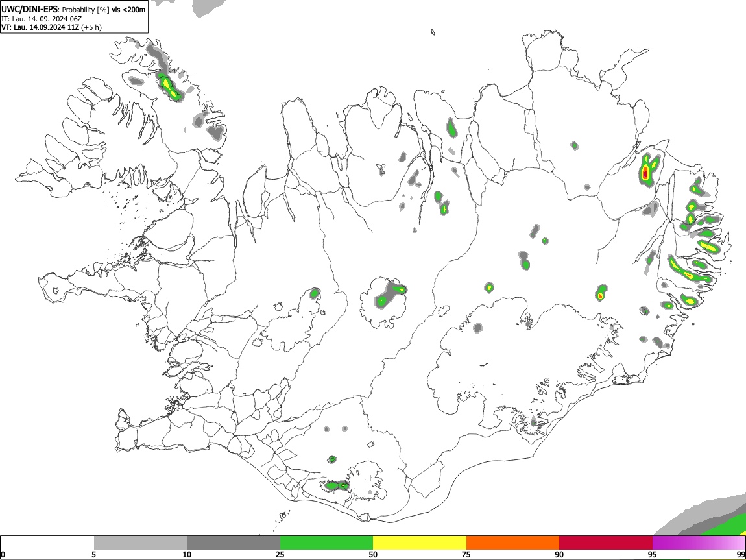Click the legend value '10'
This screenshot has height=560, width=746.
tap(187, 554)
